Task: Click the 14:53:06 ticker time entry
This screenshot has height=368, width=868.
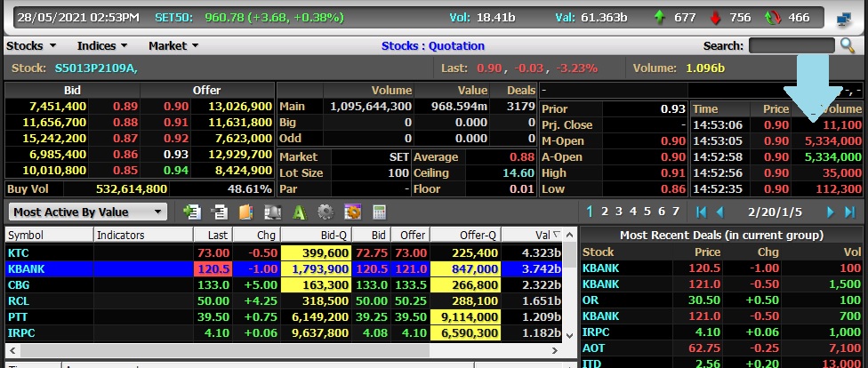Action: tap(718, 125)
